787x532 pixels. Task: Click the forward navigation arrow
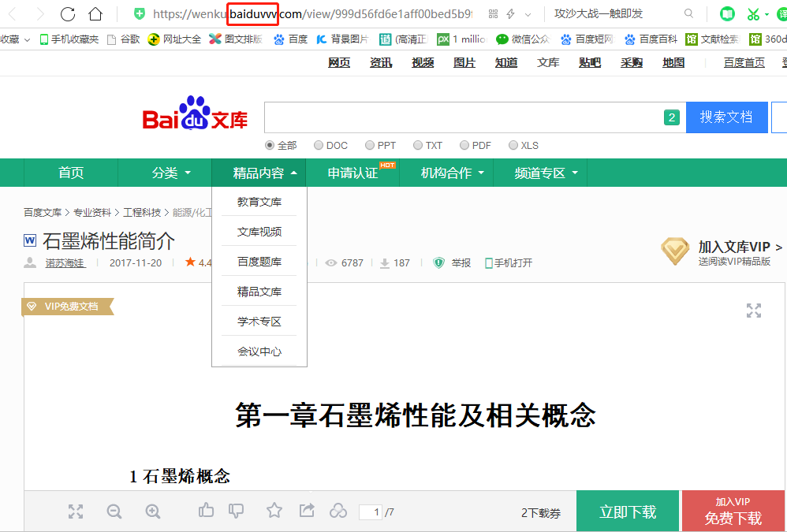[40, 14]
